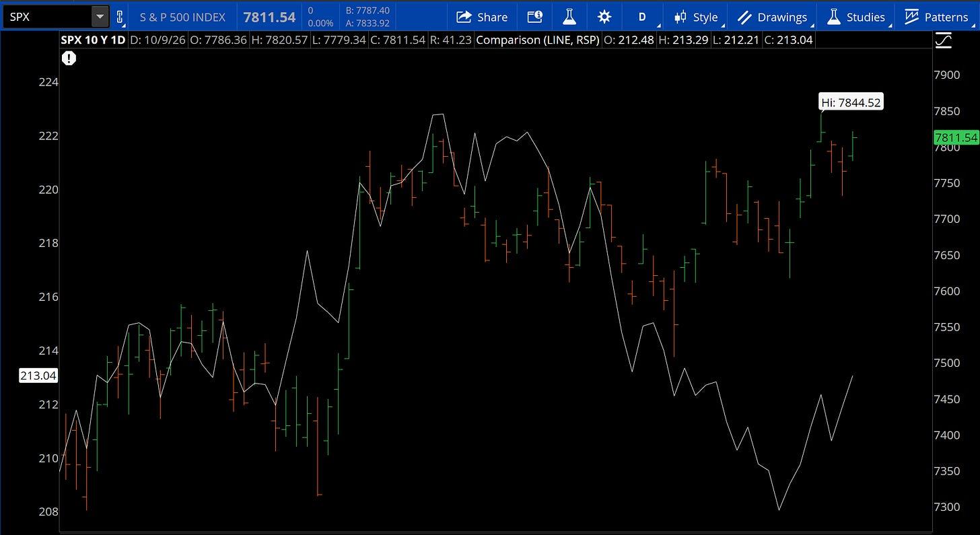
Task: Click the SPX symbol input field
Action: [x=47, y=16]
